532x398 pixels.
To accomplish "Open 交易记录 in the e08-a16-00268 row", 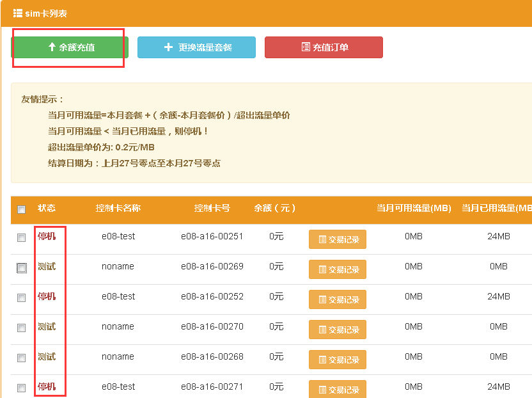I will pyautogui.click(x=338, y=360).
